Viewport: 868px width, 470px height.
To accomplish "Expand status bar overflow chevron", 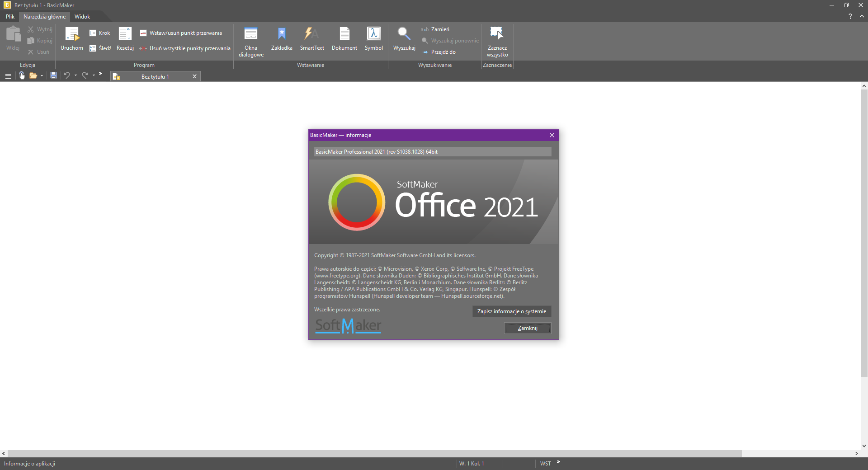I will coord(558,462).
